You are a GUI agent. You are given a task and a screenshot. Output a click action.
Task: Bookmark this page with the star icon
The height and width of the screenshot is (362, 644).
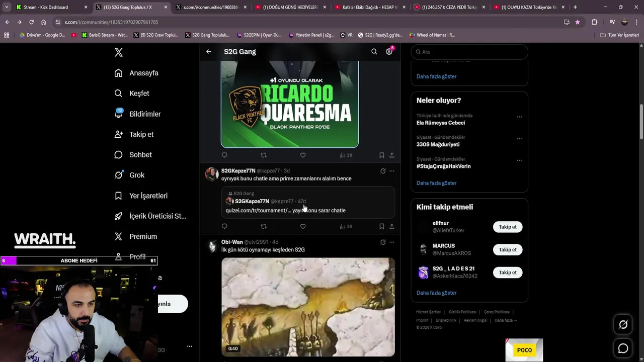(x=578, y=22)
